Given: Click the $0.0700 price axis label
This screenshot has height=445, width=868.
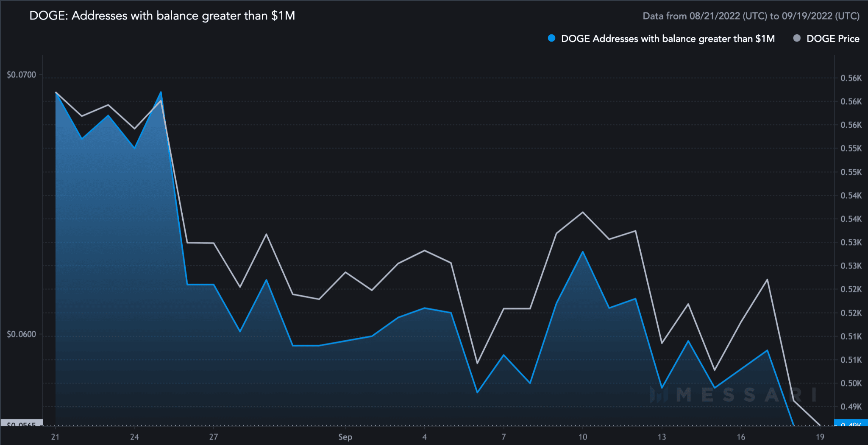Looking at the screenshot, I should click(x=22, y=75).
